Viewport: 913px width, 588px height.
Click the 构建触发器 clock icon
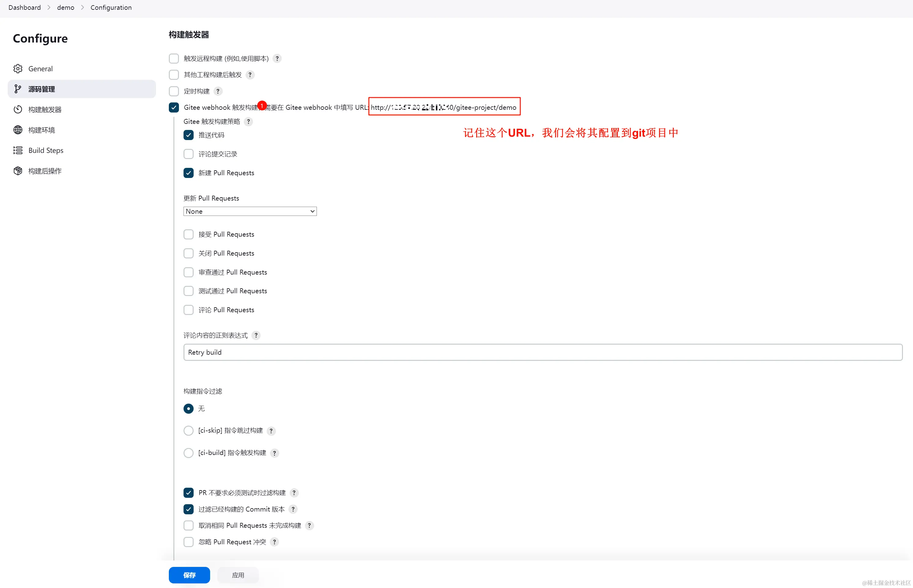[17, 109]
